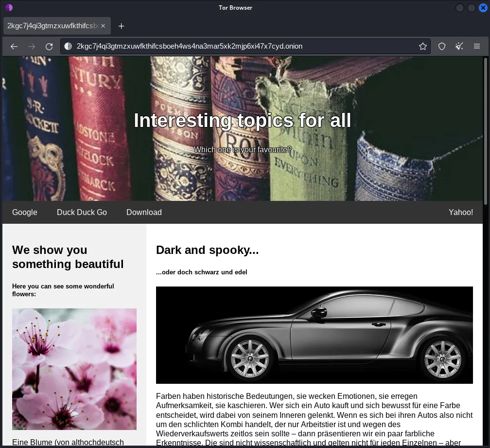Click the address bar URL field

point(243,46)
